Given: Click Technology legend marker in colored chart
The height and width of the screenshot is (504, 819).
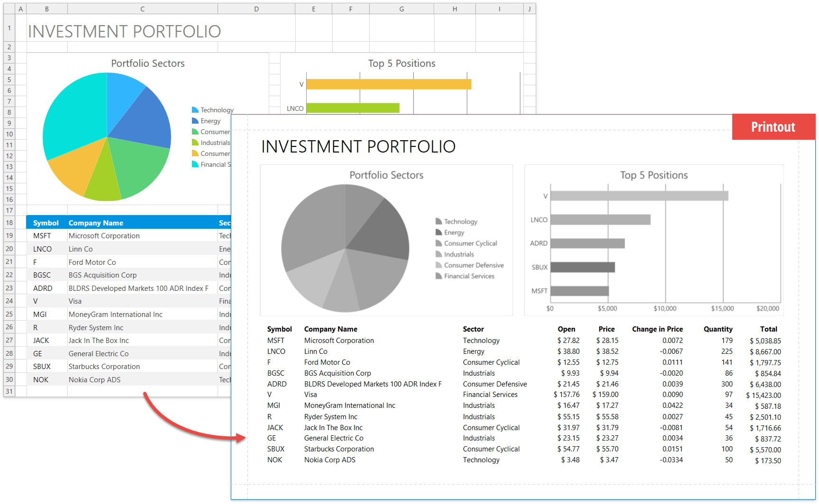Looking at the screenshot, I should coord(195,110).
